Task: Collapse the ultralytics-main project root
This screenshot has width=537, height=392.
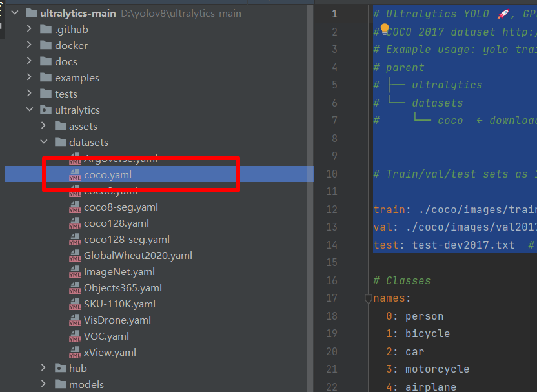Action: click(x=15, y=13)
